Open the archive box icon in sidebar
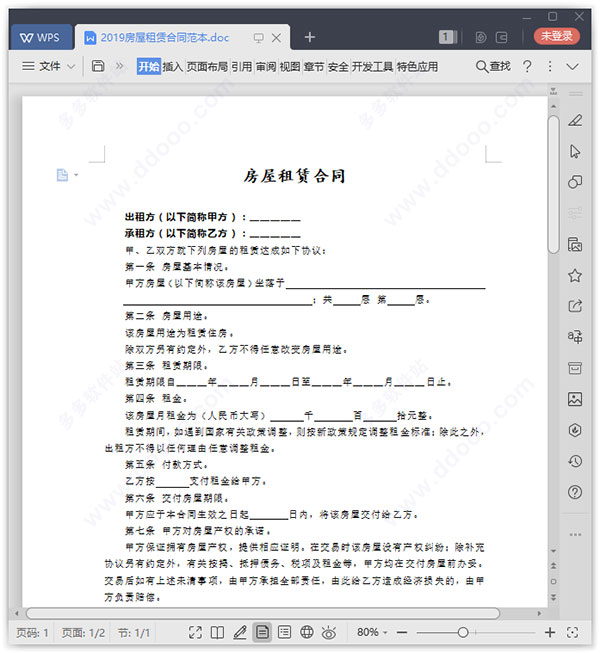 tap(575, 368)
